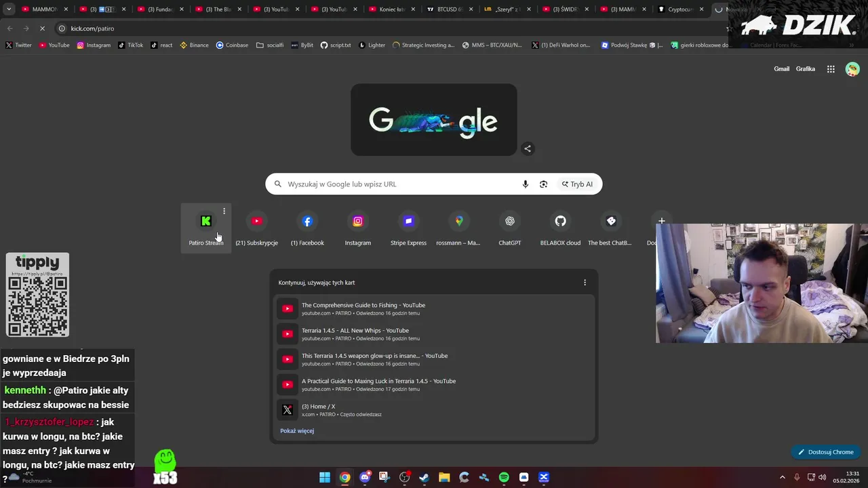Open the Binance bookmark

point(194,45)
